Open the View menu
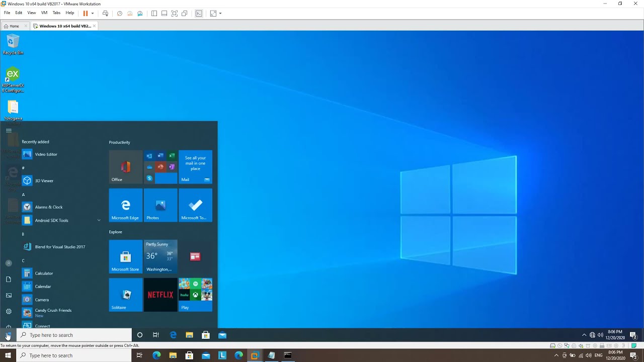The height and width of the screenshot is (362, 644). [x=32, y=13]
